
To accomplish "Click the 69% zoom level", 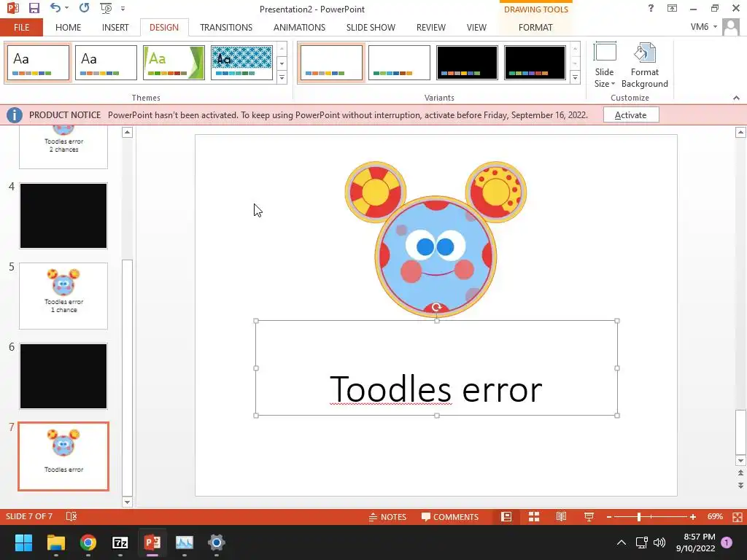I will [x=715, y=516].
